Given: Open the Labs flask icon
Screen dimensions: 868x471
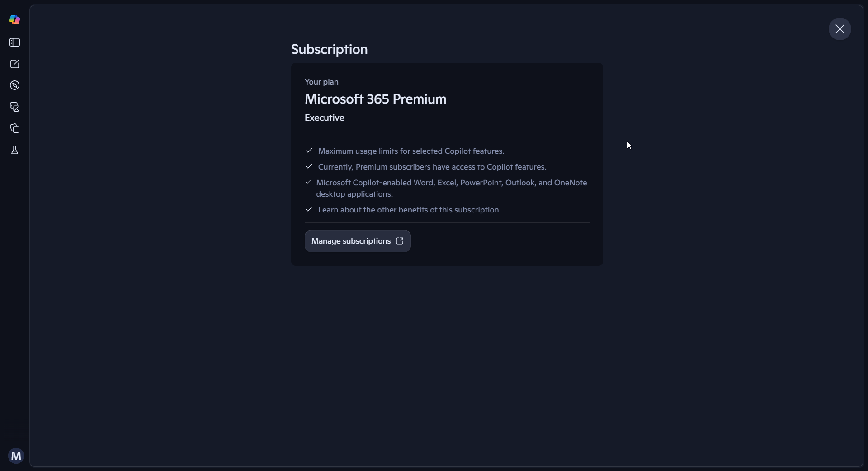Looking at the screenshot, I should pos(15,150).
